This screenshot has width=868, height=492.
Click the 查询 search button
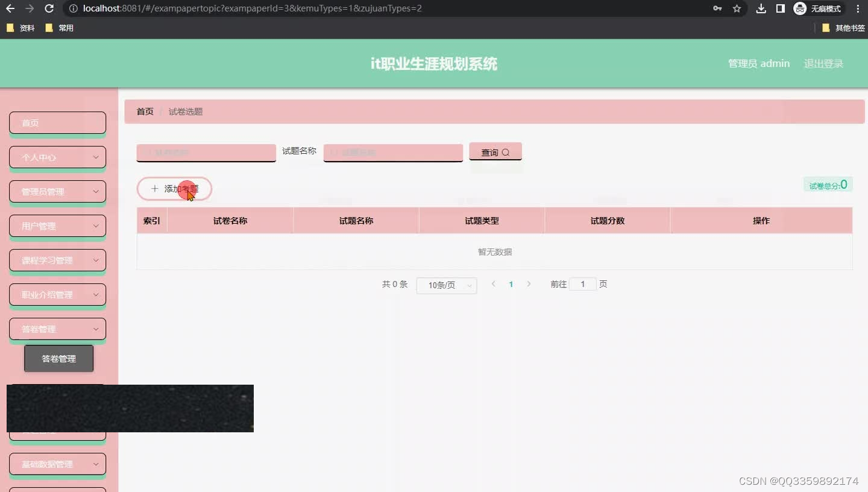click(495, 152)
